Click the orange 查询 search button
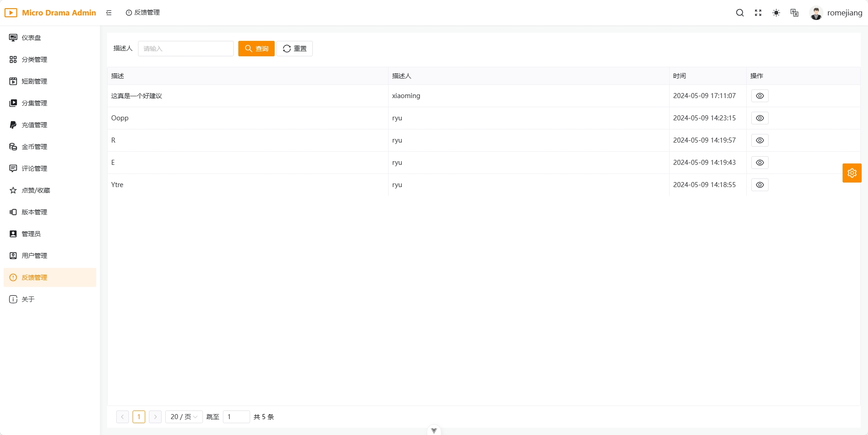Screen dimensions: 868x435 (256, 49)
